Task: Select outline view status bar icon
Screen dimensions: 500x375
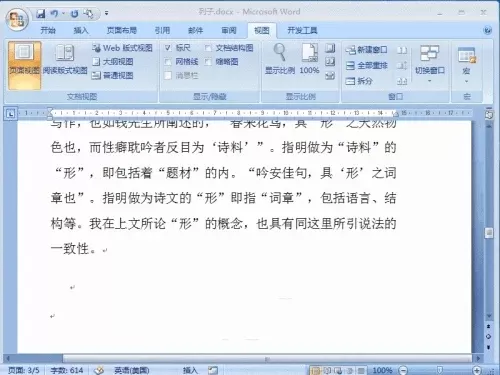Action: click(350, 370)
